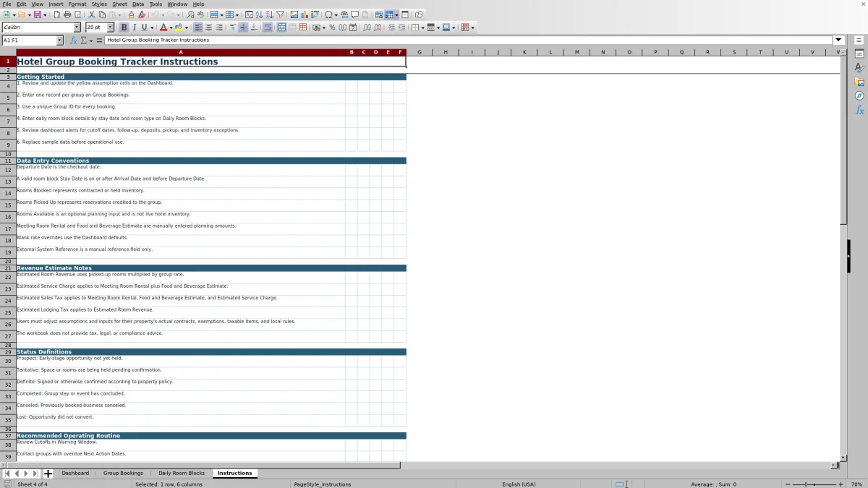Viewport: 868px width, 488px height.
Task: Click the Clone formatting paintbrush icon
Action: tap(131, 14)
